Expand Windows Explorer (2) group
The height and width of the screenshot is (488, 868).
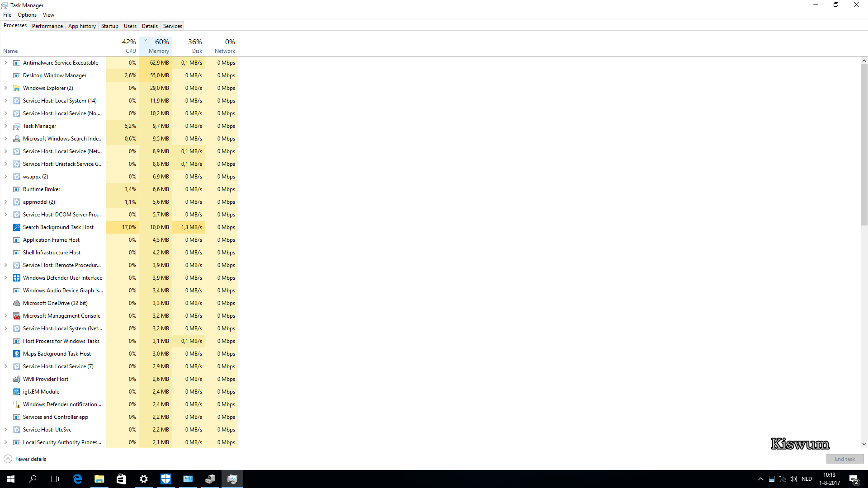click(x=5, y=88)
